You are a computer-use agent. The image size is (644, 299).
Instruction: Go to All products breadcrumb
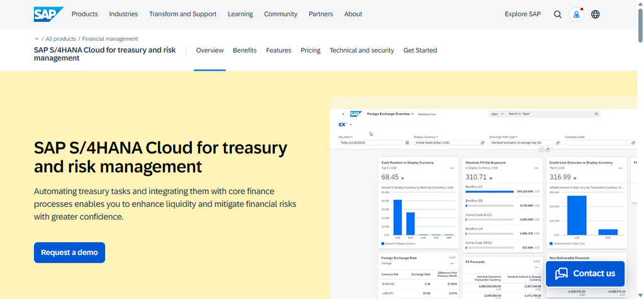61,39
